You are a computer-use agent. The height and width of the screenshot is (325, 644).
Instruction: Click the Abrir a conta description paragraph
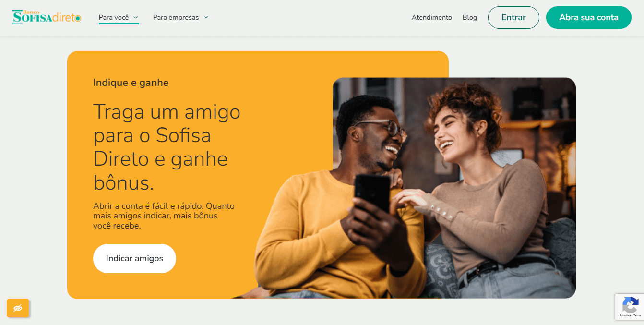(x=164, y=216)
